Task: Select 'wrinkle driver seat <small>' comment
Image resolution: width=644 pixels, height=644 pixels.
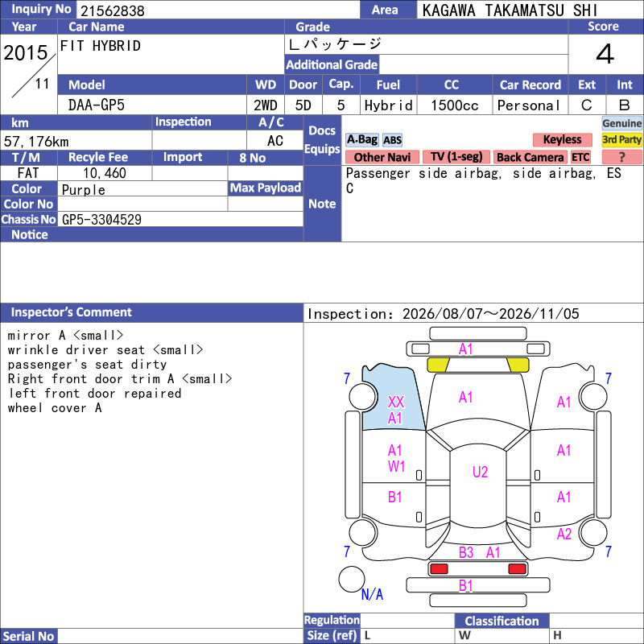Action: pyautogui.click(x=105, y=350)
